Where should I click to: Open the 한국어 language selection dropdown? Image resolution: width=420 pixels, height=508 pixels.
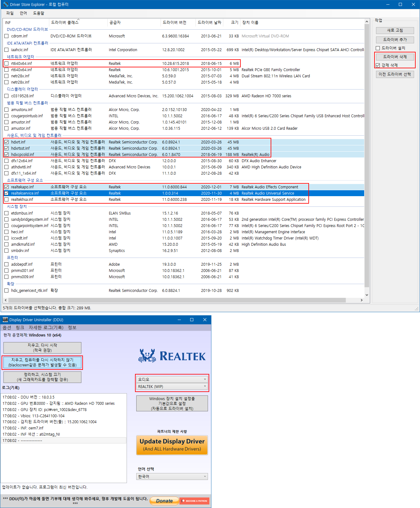coord(172,477)
